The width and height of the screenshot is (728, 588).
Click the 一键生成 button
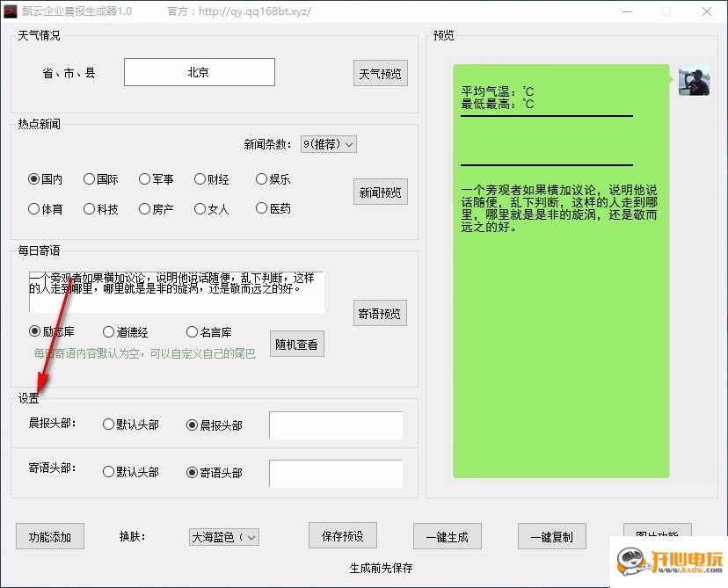pyautogui.click(x=448, y=536)
